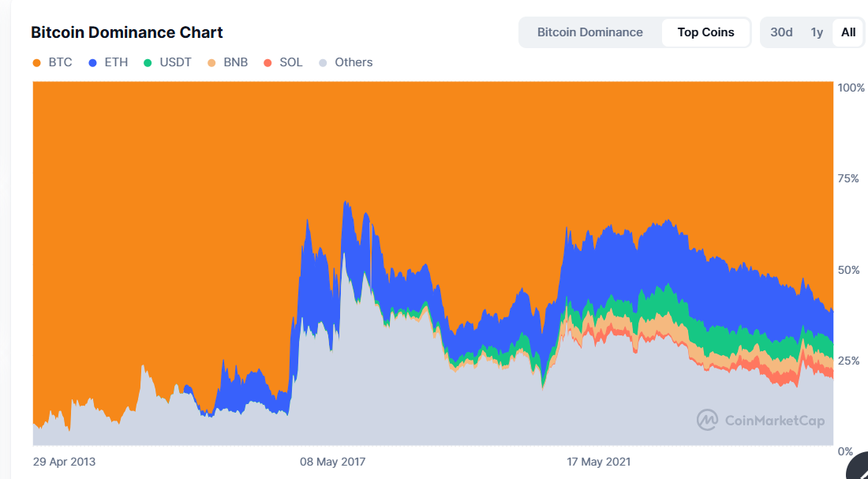This screenshot has width=868, height=479.
Task: Toggle the USDT green legend dot
Action: pyautogui.click(x=148, y=62)
